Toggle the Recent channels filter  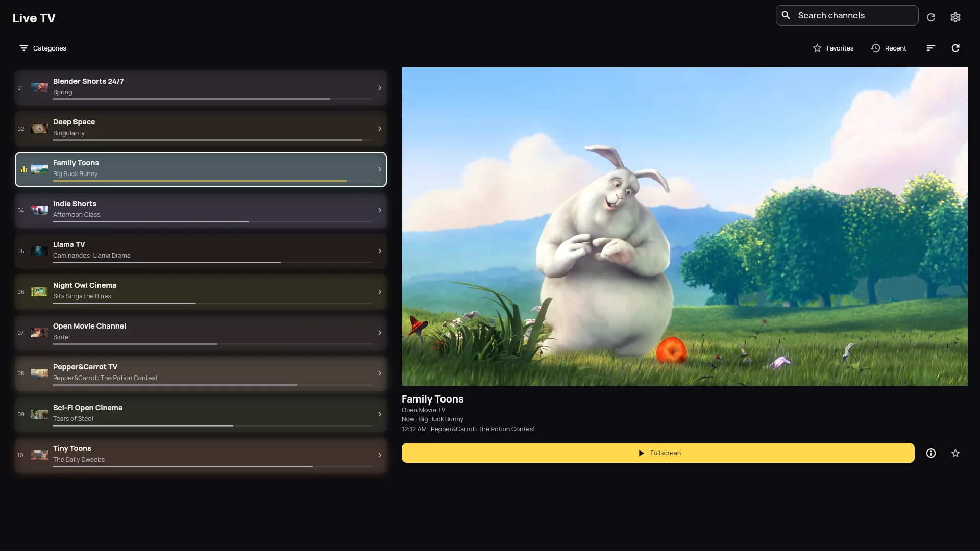[889, 48]
